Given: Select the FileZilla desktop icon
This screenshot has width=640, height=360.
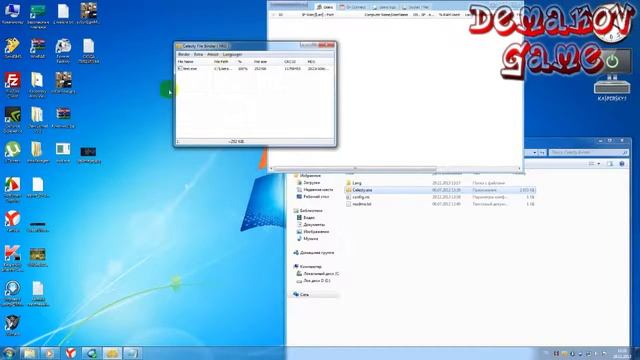Looking at the screenshot, I should tap(13, 85).
